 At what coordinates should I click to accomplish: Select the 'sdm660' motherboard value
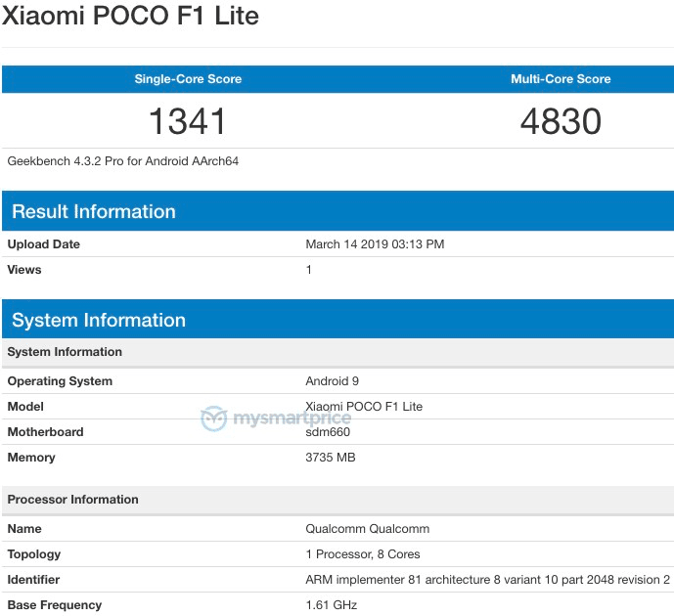[328, 432]
